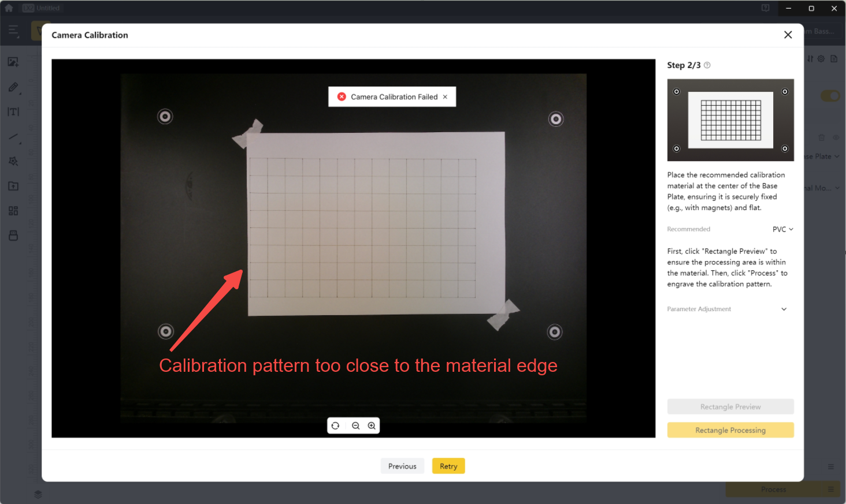
Task: Click the import folder icon in left sidebar
Action: pos(13,186)
